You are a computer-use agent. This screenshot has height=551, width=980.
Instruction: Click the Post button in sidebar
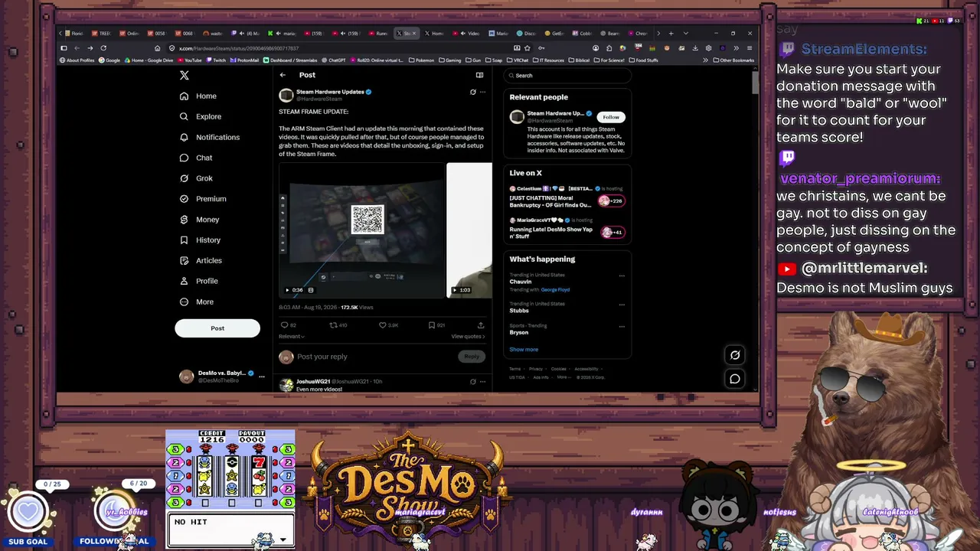[x=217, y=328]
